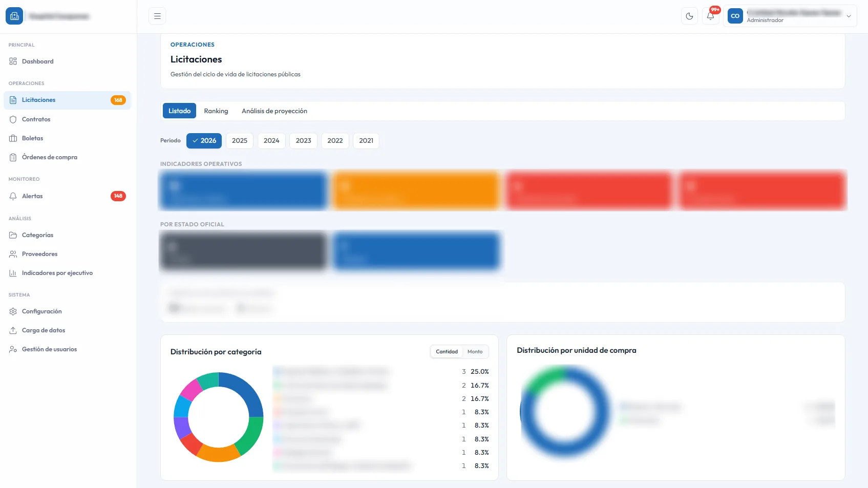This screenshot has width=868, height=488.
Task: Open the Licitaciones section icon in sidebar
Action: pos(13,100)
